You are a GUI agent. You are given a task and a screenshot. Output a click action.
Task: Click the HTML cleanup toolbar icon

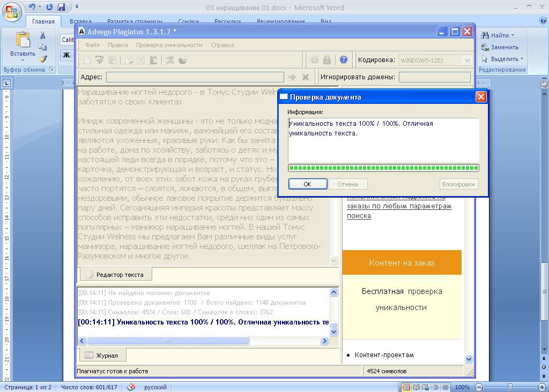point(99,60)
